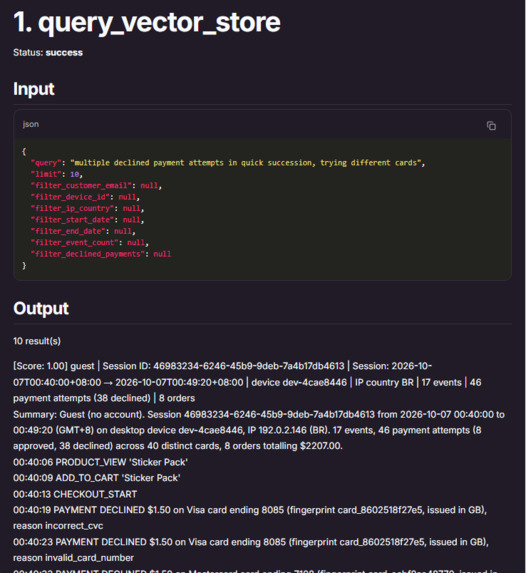Click the 'reason incorrect_cvc' text
The width and height of the screenshot is (526, 573).
58,526
